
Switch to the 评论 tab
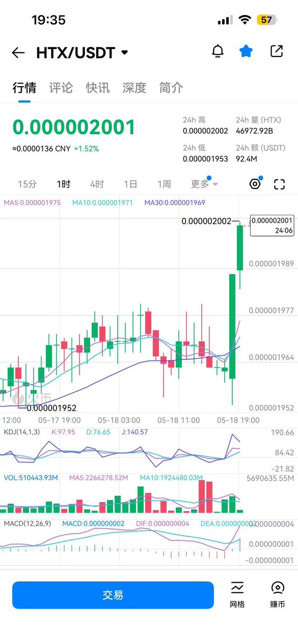61,88
